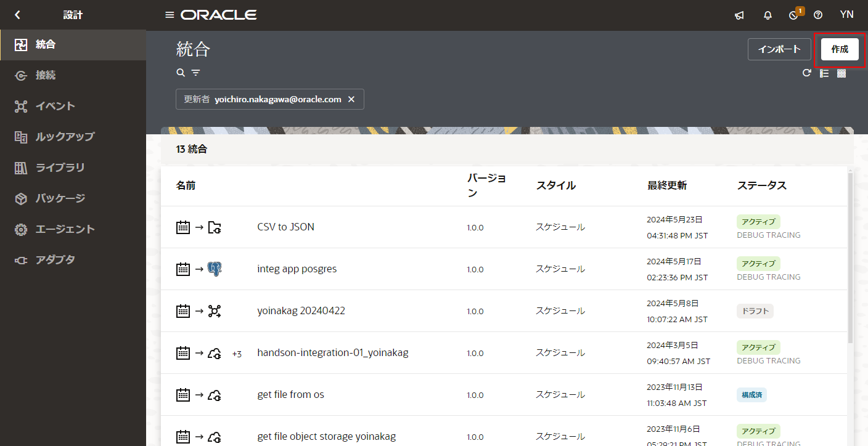Viewport: 868px width, 446px height.
Task: Select 接続 in the sidebar
Action: (46, 75)
